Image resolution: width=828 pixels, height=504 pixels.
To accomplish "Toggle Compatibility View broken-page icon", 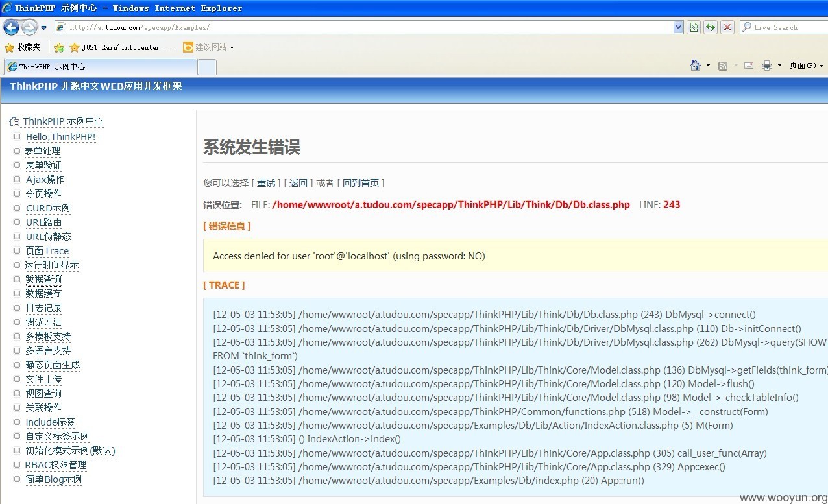I will 694,27.
